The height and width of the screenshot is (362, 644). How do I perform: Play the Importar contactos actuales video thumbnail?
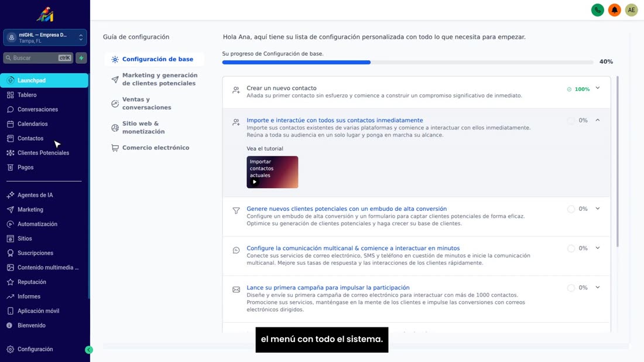272,172
